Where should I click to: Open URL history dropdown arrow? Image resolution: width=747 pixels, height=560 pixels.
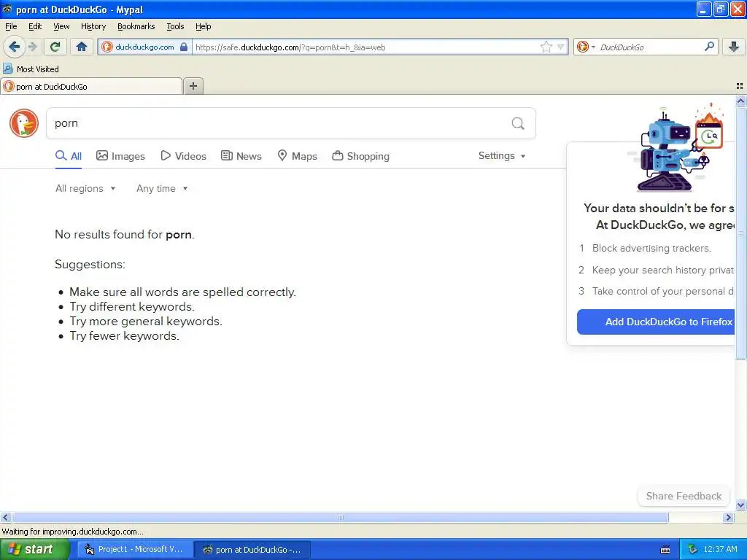point(561,47)
